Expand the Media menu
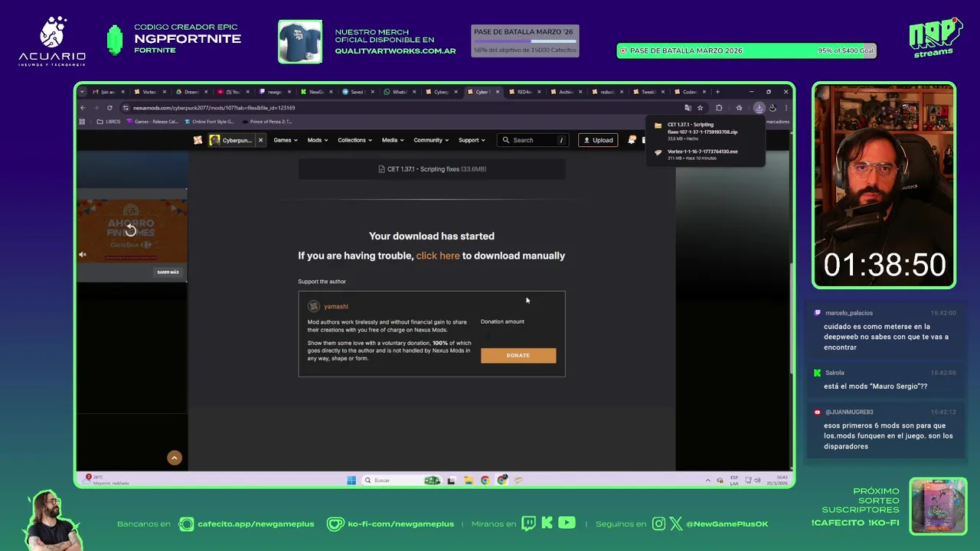The width and height of the screenshot is (980, 551). pos(392,140)
